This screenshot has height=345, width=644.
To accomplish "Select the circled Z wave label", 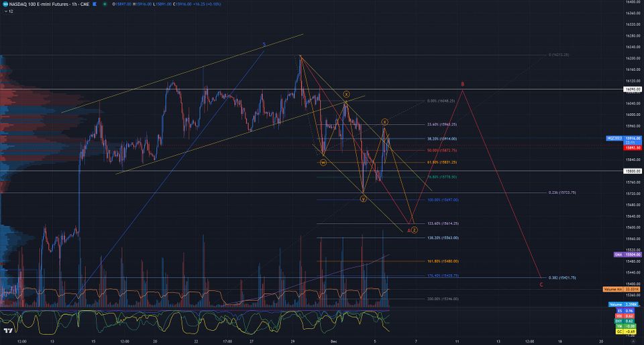I will tap(415, 230).
